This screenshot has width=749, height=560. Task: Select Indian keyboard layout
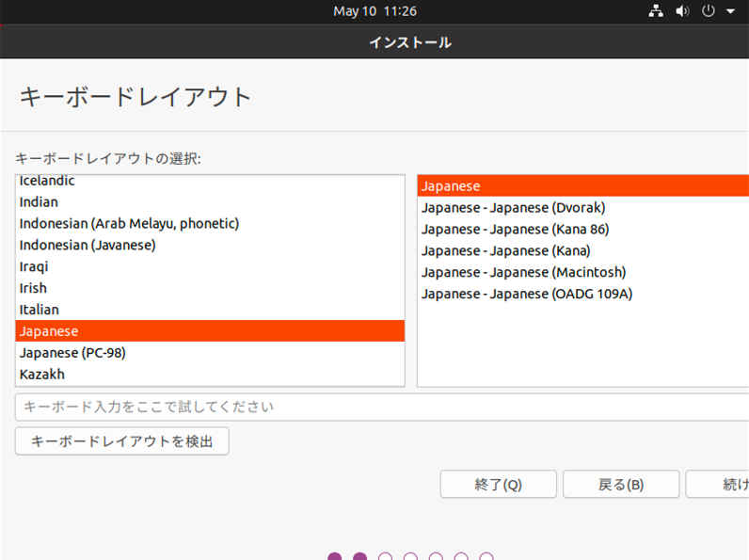coord(39,201)
